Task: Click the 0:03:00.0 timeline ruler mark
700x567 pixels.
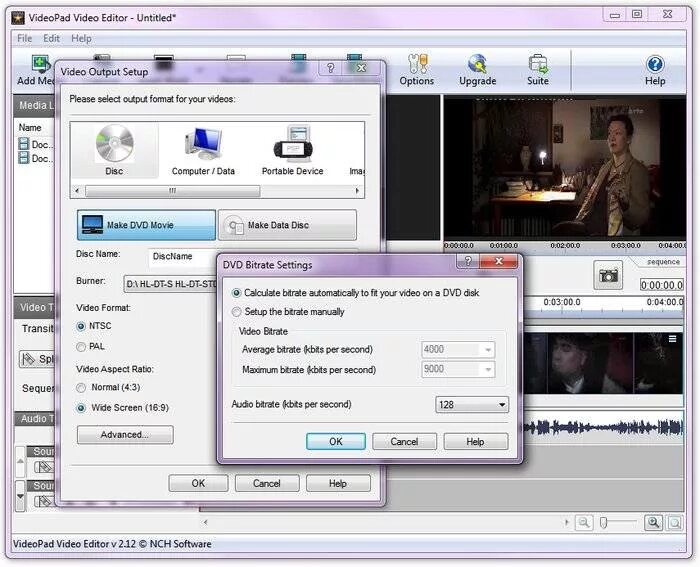Action: click(x=562, y=303)
